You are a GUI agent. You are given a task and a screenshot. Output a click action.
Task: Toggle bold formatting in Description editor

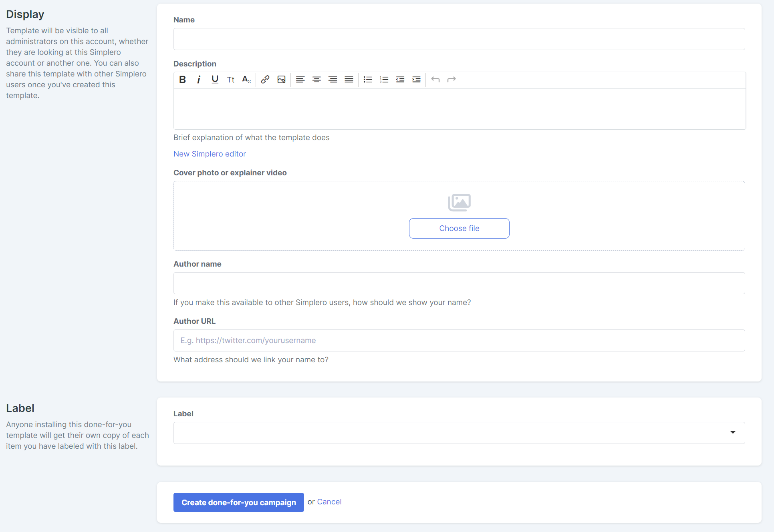click(x=182, y=80)
